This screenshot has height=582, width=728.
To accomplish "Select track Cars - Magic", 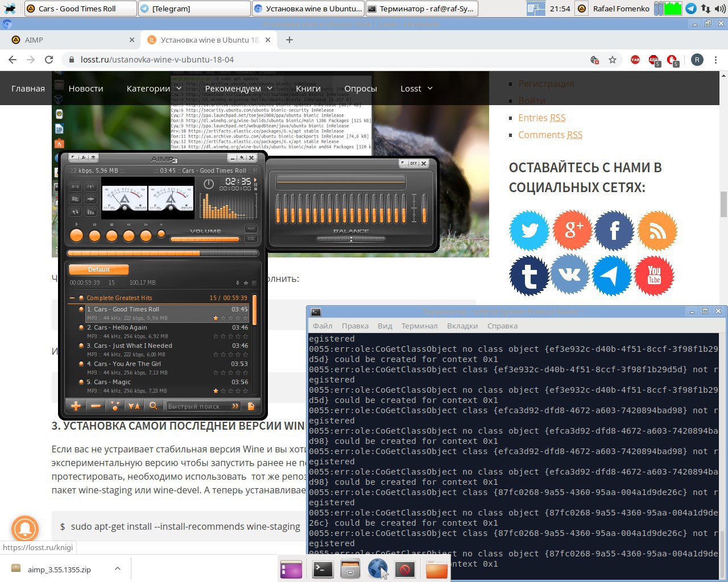I will point(168,386).
